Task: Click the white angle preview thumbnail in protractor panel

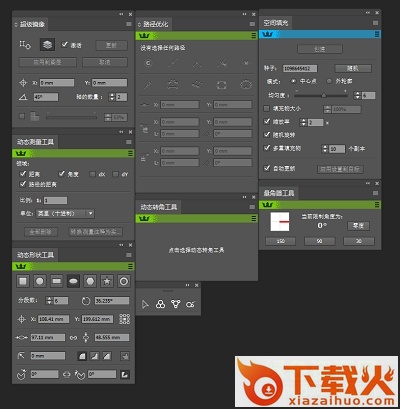Action: coord(280,221)
